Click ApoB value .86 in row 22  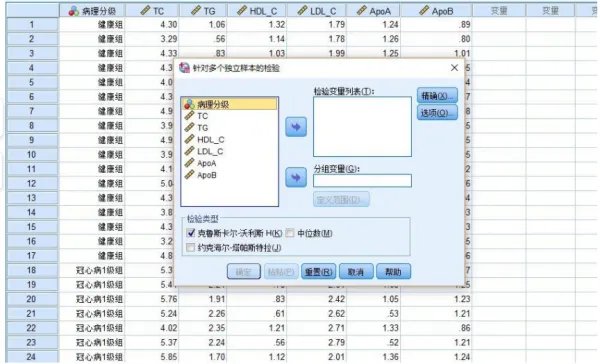436,328
